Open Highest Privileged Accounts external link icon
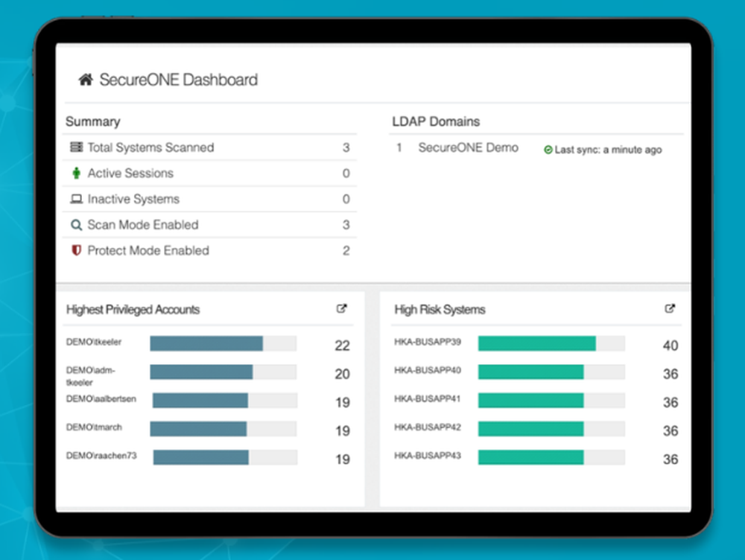Screen dimensions: 745x560 click(x=342, y=309)
